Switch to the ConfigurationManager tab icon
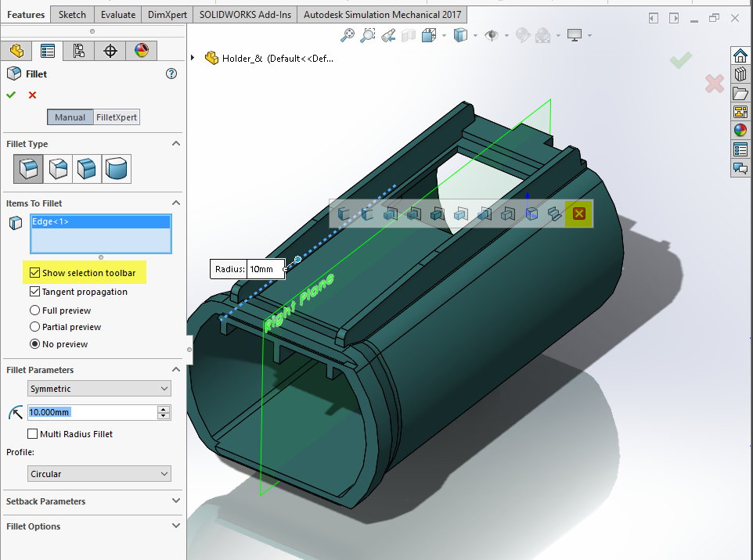The height and width of the screenshot is (560, 753). click(x=79, y=51)
